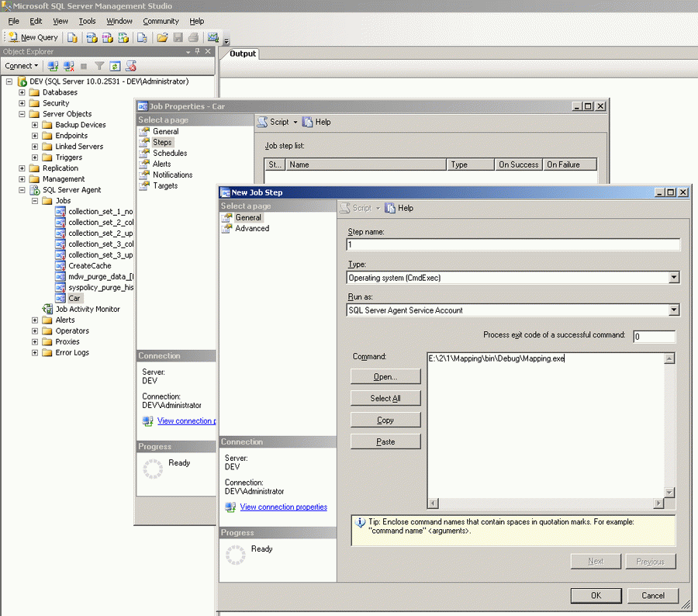Open View connection properties link in New Job Step

click(284, 507)
